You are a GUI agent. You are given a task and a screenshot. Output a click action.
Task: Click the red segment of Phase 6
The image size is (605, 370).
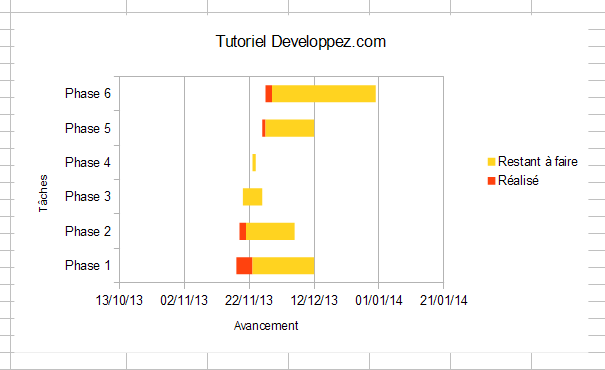[269, 94]
